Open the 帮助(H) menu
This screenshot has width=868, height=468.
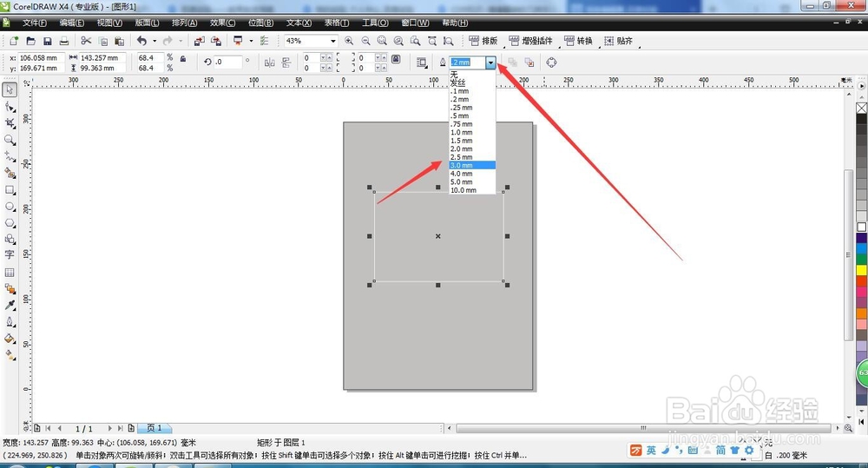coord(455,23)
